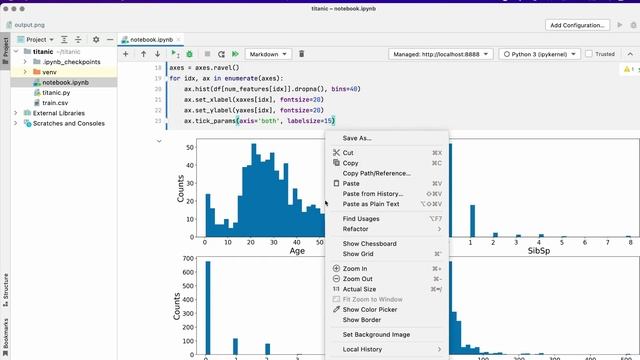Open the Project view dropdown
The width and height of the screenshot is (640, 360).
click(x=36, y=40)
